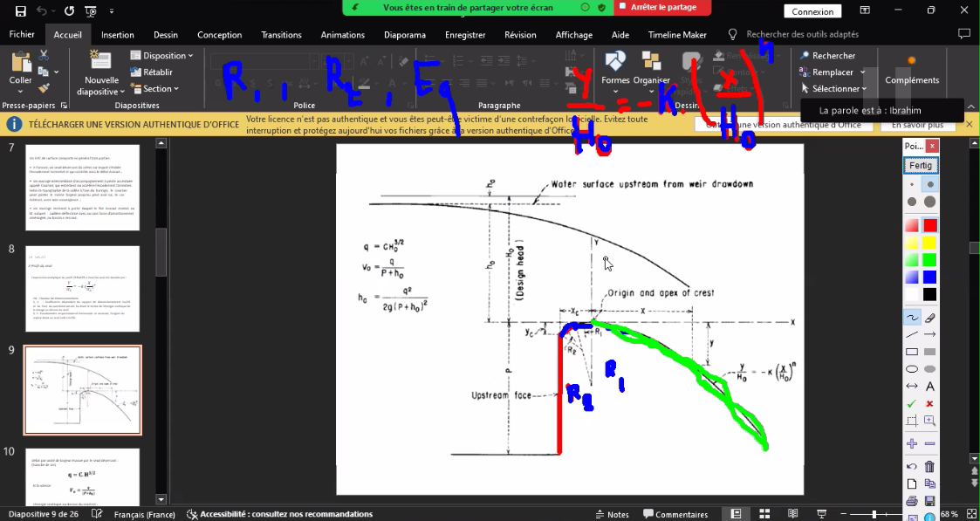980x521 pixels.
Task: Click the undo arrow in pointer palette
Action: pos(912,467)
